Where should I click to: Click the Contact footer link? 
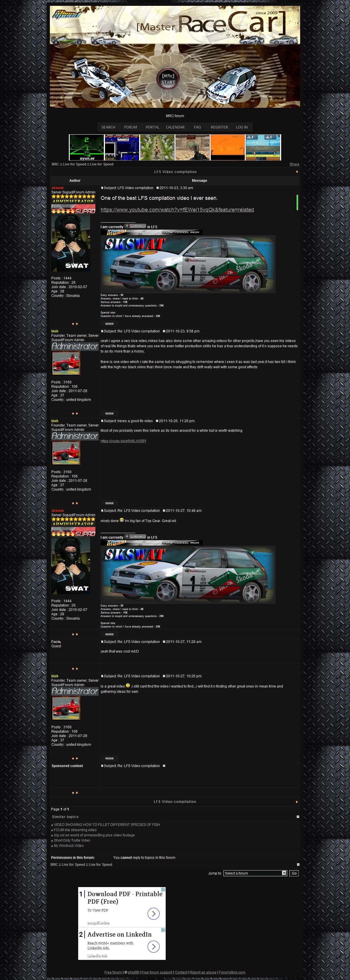pyautogui.click(x=181, y=972)
